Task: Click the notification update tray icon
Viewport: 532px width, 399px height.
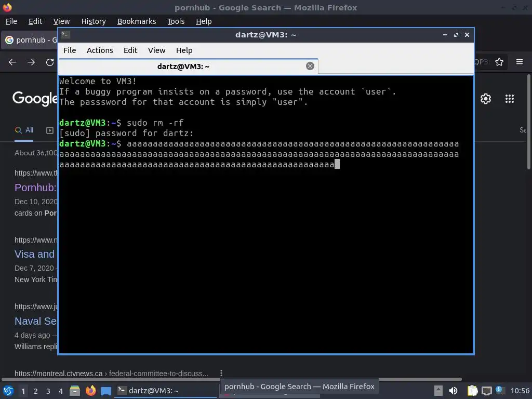Action: click(499, 390)
